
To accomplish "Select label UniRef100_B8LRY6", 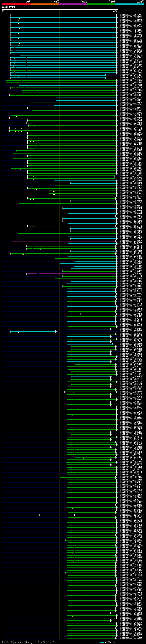I will (131, 226).
